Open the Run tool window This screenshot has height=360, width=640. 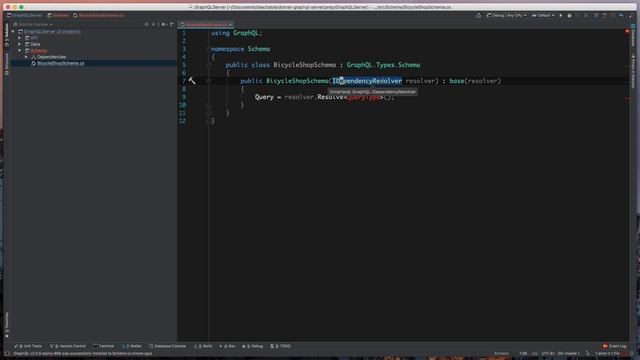(228, 346)
